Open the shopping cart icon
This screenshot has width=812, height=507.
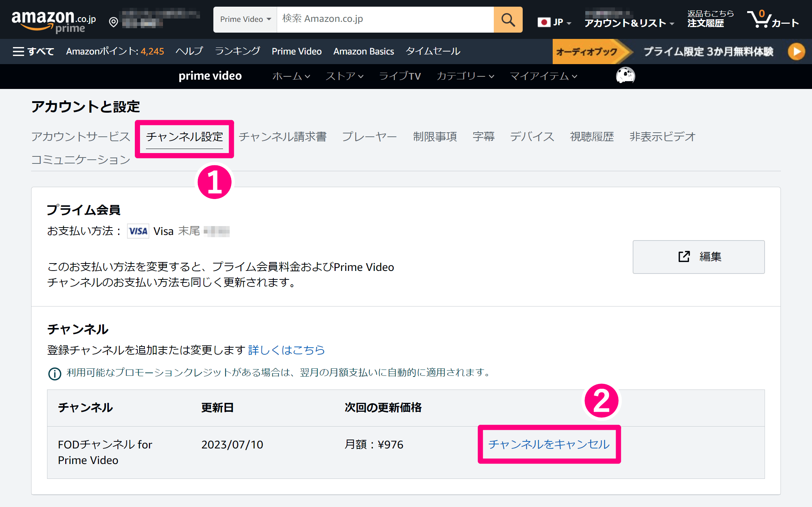coord(760,19)
